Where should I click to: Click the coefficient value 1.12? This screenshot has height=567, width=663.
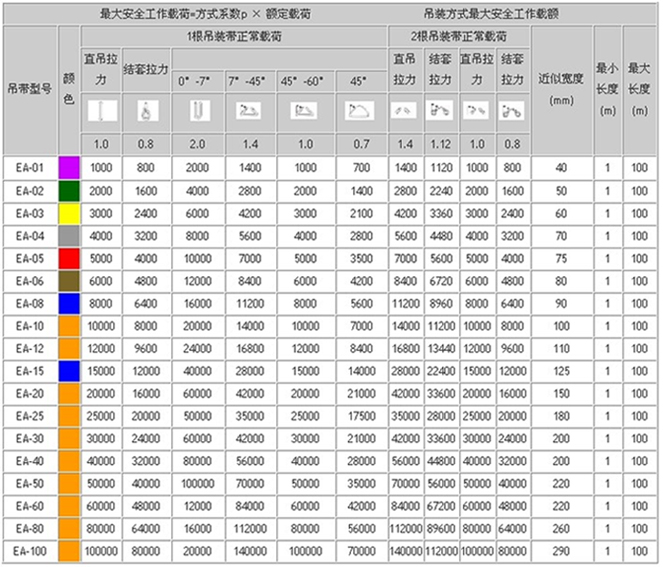click(441, 144)
